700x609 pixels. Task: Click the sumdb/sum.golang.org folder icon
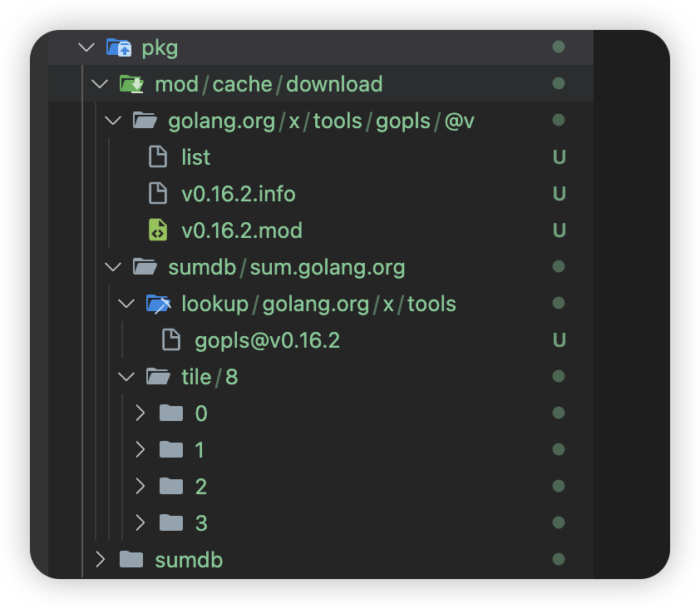(145, 267)
